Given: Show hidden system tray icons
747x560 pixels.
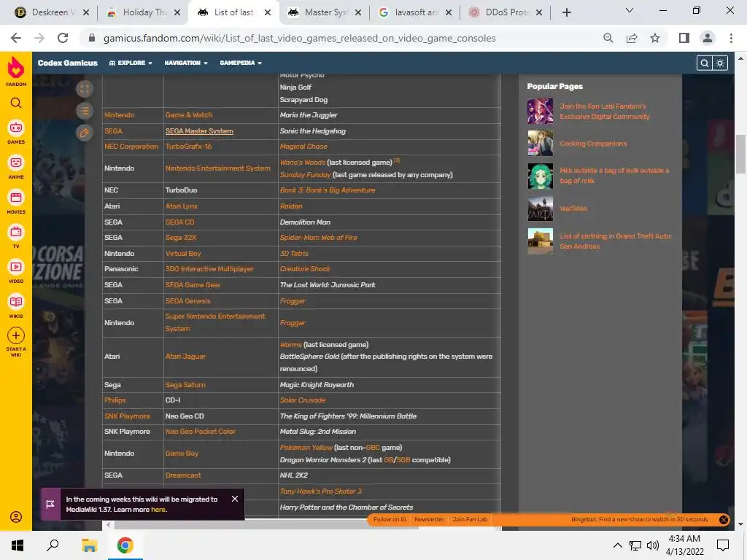Looking at the screenshot, I should (x=617, y=545).
